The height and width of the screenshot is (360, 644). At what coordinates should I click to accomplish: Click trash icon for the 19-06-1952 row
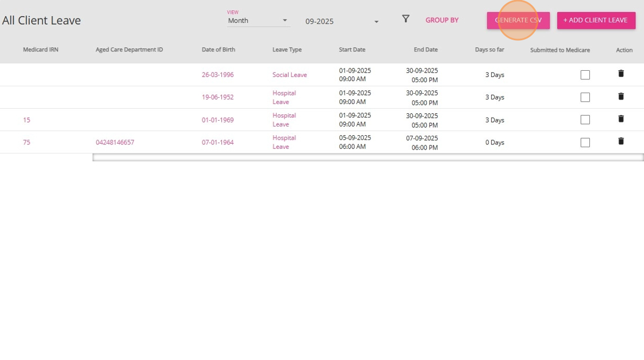point(621,96)
